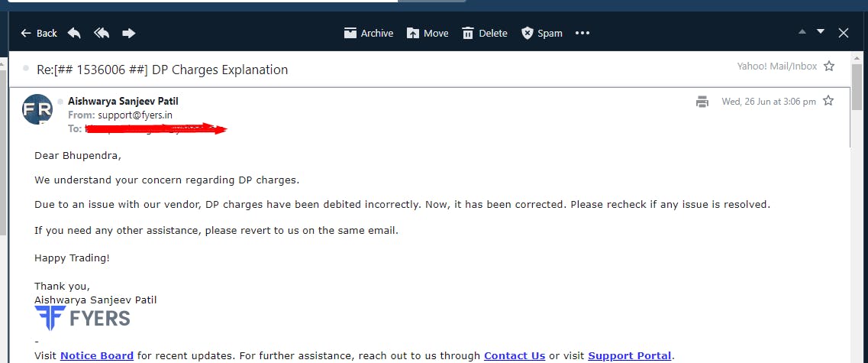Click sender avatar for Aishwarya Sanjeev Patil
The image size is (868, 363).
(37, 109)
